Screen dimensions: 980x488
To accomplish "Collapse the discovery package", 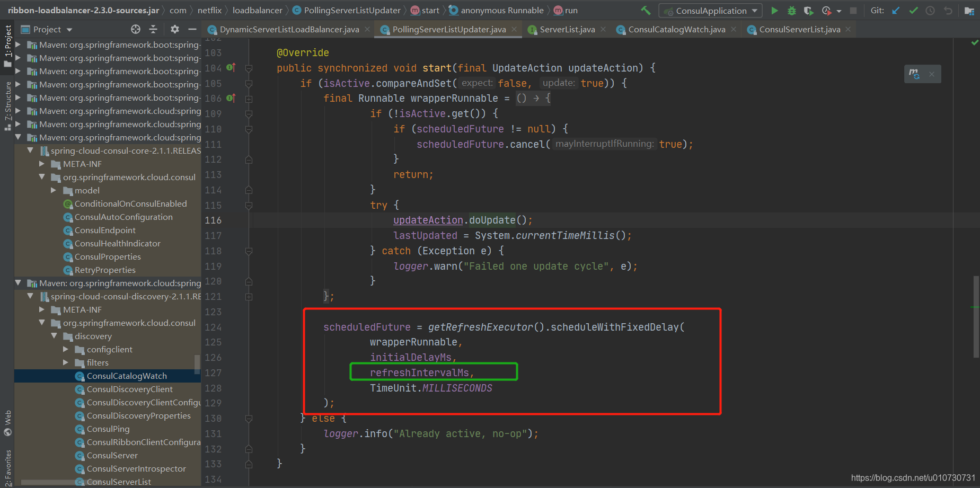I will [x=54, y=336].
